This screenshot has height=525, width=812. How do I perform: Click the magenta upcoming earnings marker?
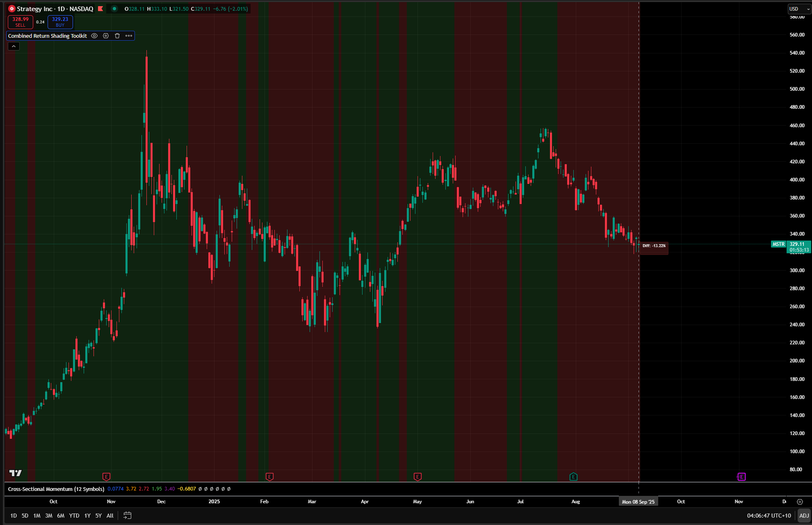(741, 477)
